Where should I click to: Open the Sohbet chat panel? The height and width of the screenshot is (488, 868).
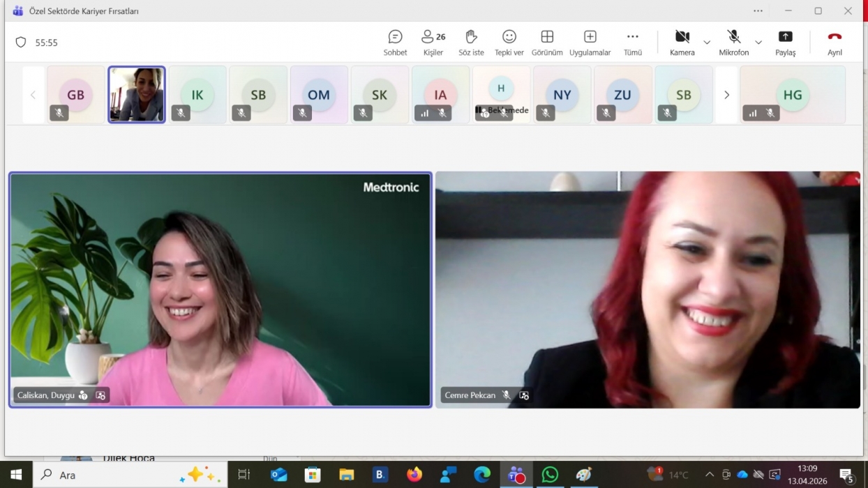(395, 43)
